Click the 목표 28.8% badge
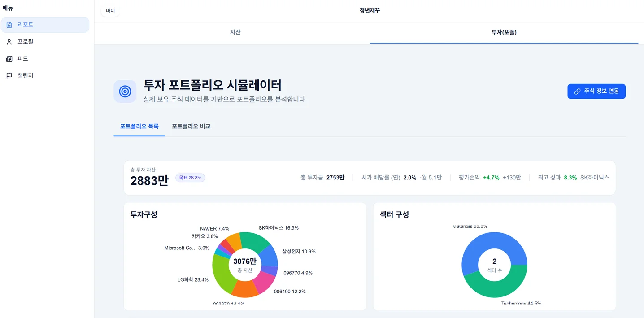 (190, 177)
